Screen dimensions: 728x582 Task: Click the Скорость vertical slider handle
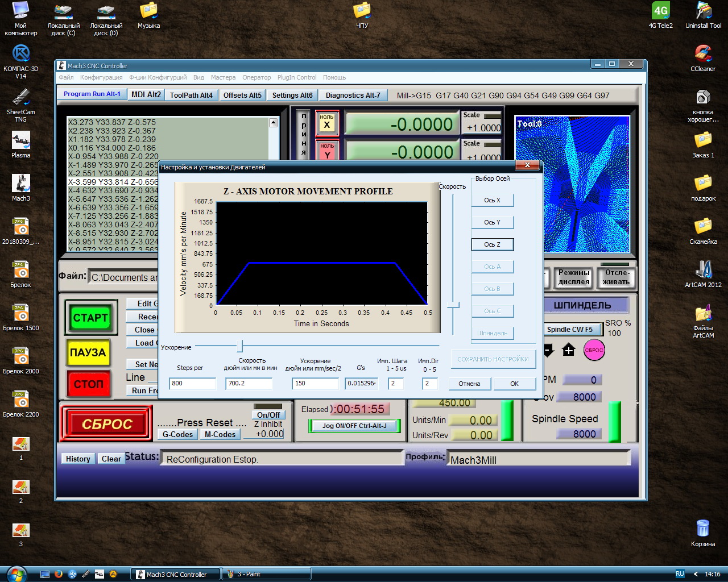pos(453,306)
